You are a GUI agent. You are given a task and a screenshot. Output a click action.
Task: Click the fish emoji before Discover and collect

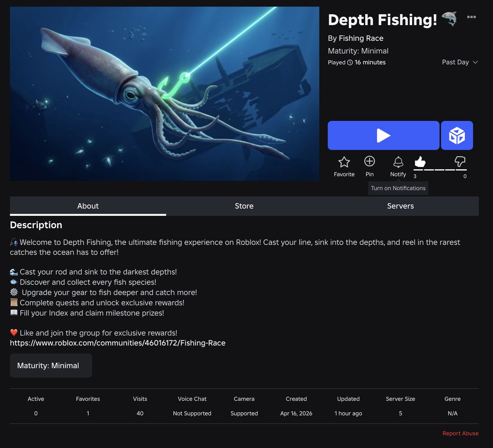14,282
